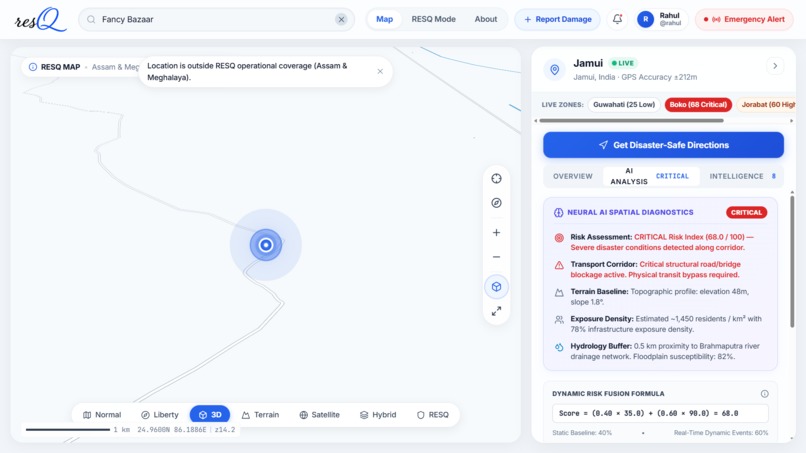The height and width of the screenshot is (453, 806).
Task: Select the 3D map style
Action: [x=210, y=414]
